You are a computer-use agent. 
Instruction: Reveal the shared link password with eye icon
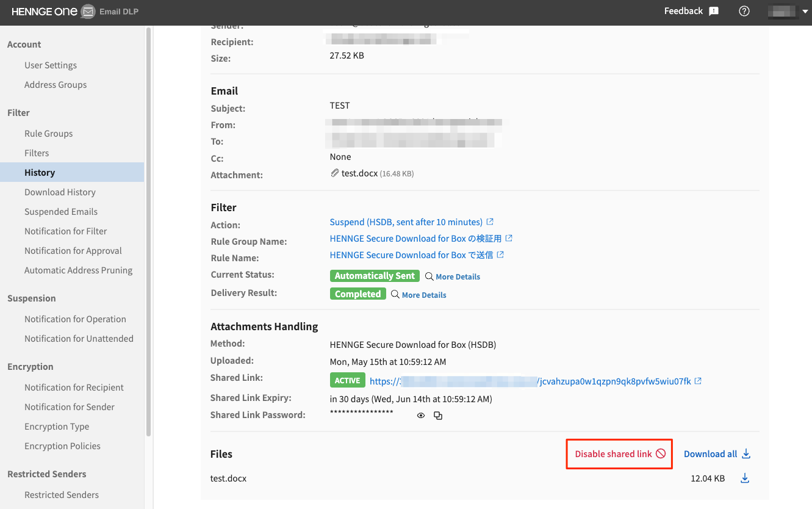[421, 416]
